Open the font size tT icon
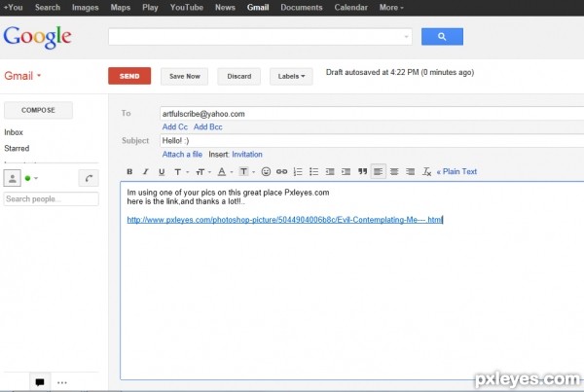The image size is (584, 392). pos(200,171)
